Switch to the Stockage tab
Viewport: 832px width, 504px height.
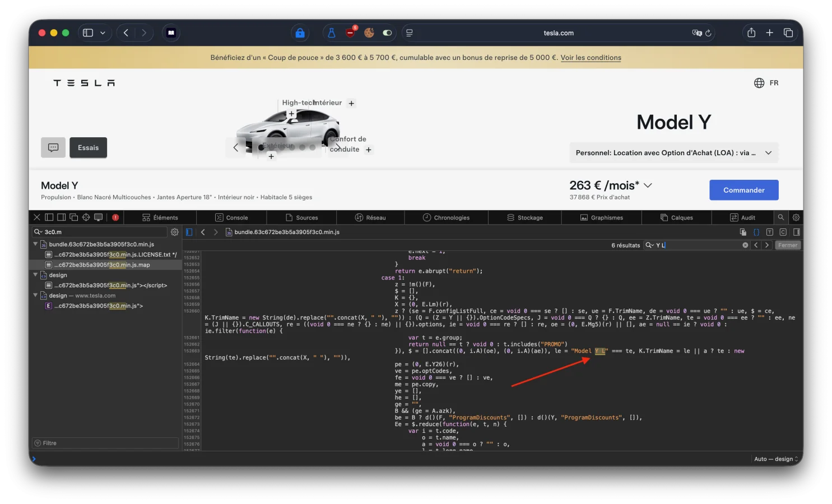coord(525,218)
